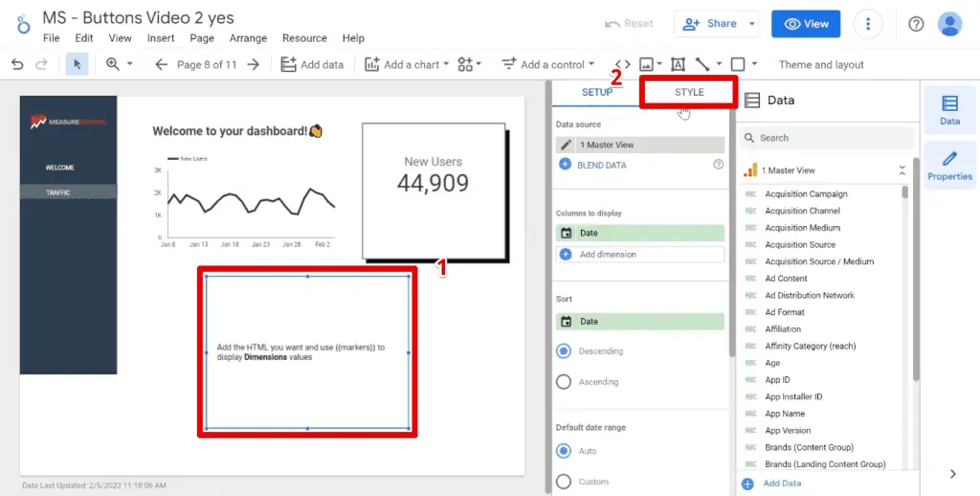
Task: Select the App Version field
Action: pyautogui.click(x=788, y=430)
